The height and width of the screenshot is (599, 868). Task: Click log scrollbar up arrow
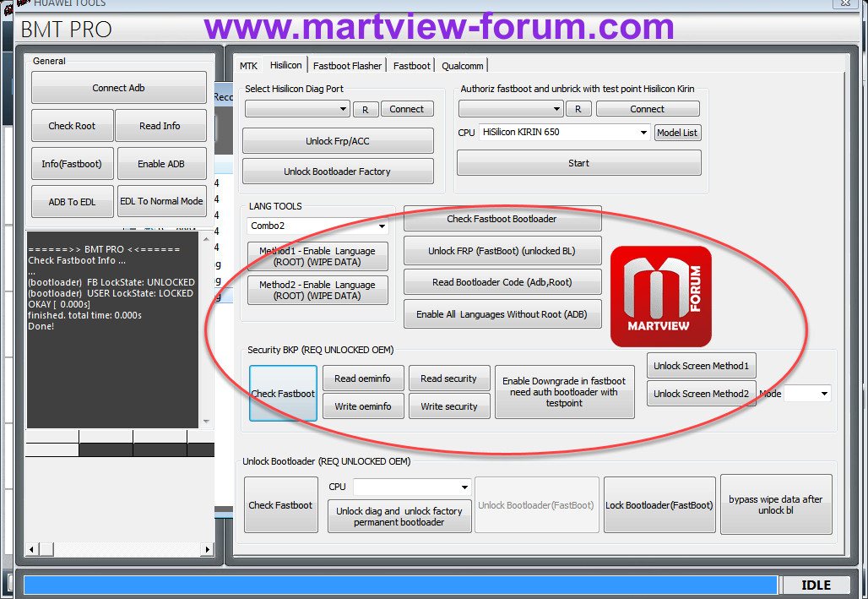pos(206,239)
